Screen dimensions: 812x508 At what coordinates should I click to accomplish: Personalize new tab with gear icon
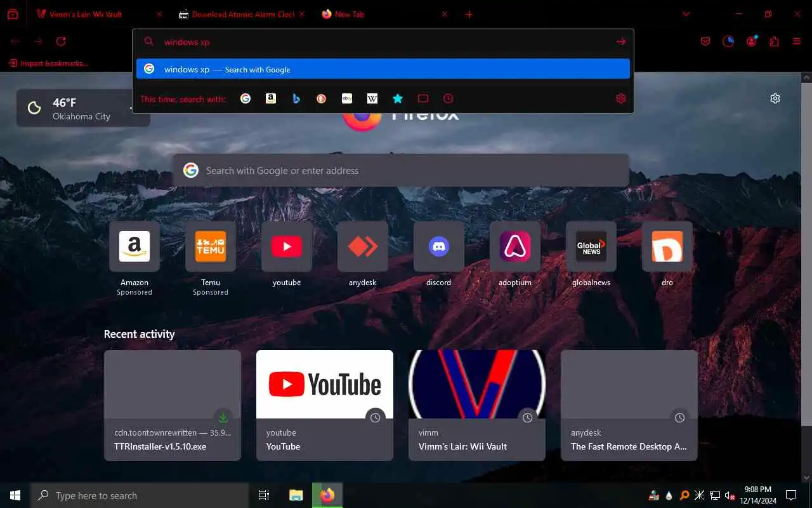coord(775,98)
